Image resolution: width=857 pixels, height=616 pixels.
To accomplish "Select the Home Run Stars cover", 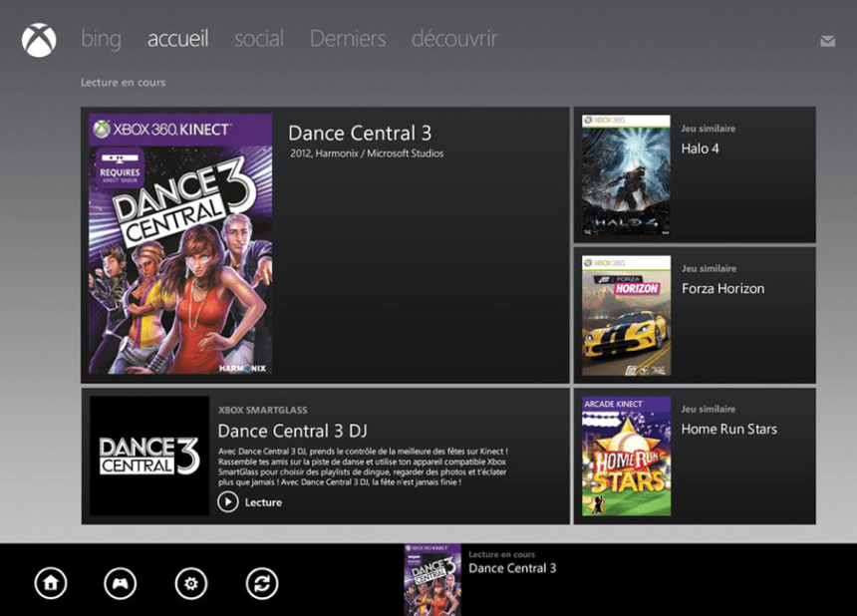I will (x=626, y=457).
